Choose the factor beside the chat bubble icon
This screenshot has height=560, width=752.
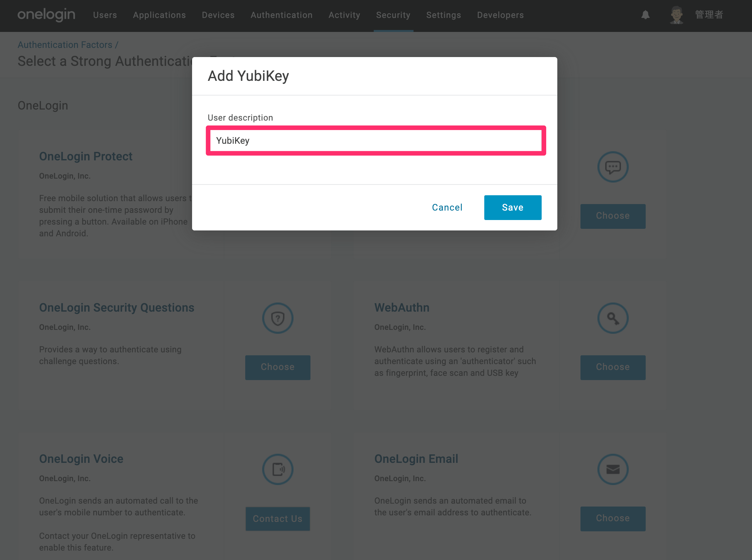click(x=613, y=216)
